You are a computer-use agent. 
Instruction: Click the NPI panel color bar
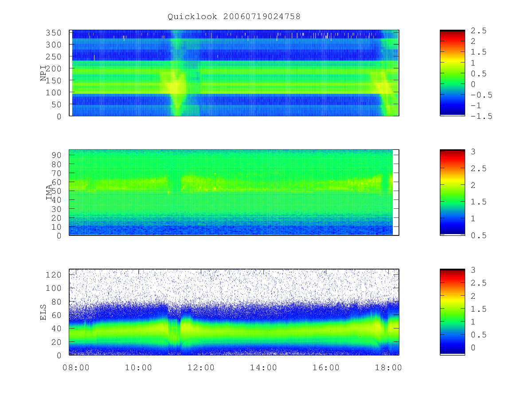tap(452, 73)
